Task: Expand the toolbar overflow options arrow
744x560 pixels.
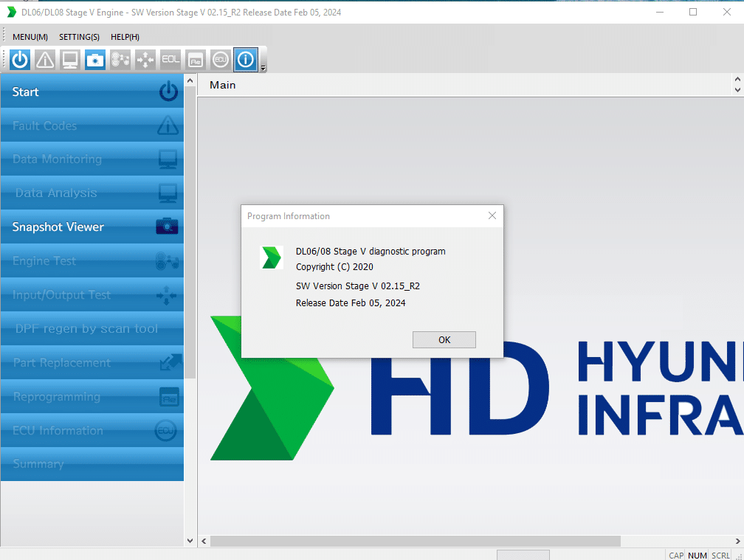Action: [x=263, y=68]
